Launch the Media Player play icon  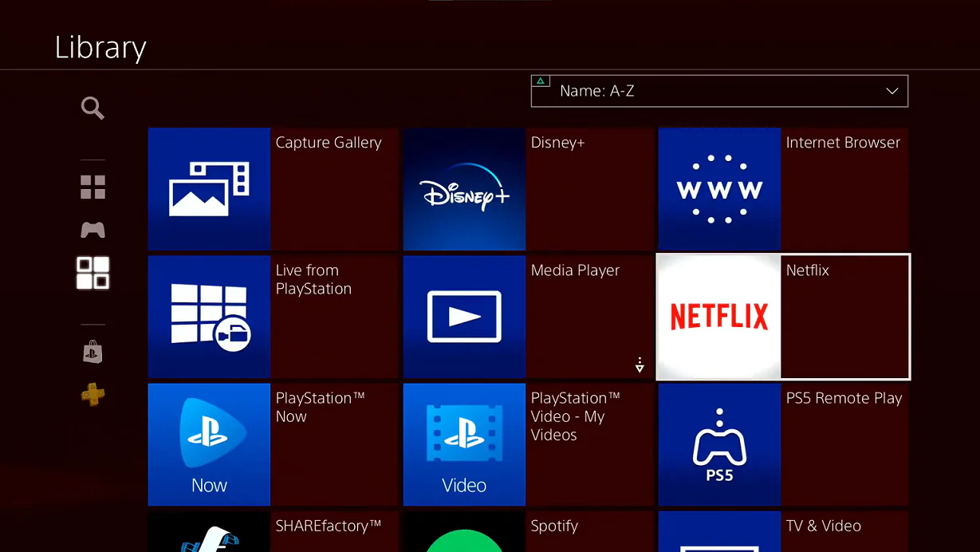464,317
